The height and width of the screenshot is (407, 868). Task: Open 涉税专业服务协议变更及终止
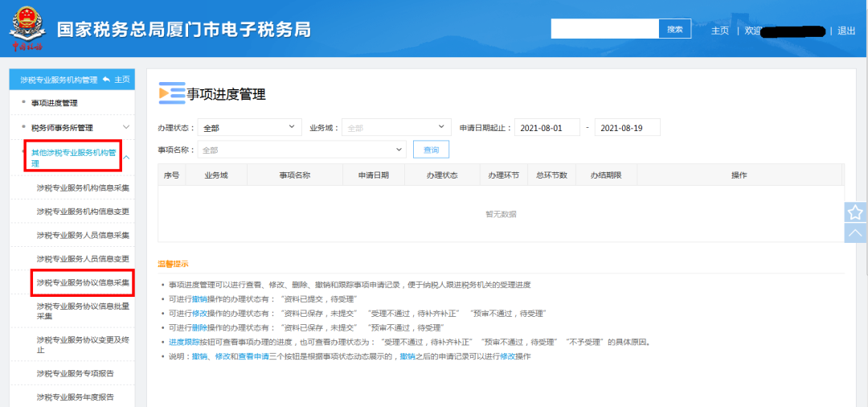(83, 344)
